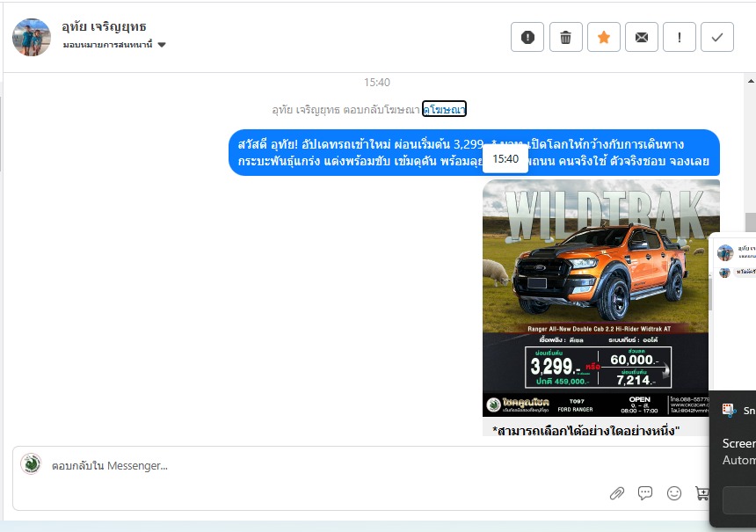756x532 pixels.
Task: Click scroll up arrow of conversation scrollbar
Action: click(751, 81)
